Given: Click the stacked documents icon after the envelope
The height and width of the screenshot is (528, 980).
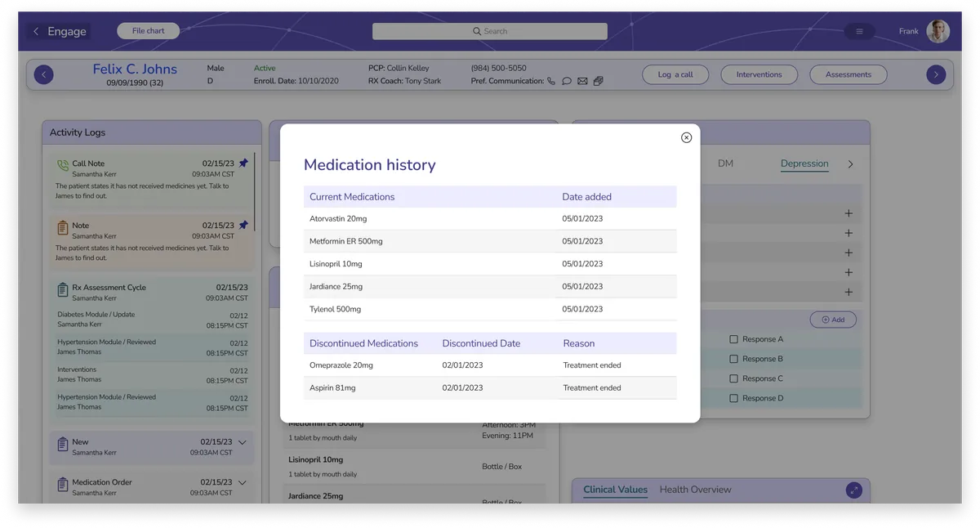Looking at the screenshot, I should coord(598,81).
